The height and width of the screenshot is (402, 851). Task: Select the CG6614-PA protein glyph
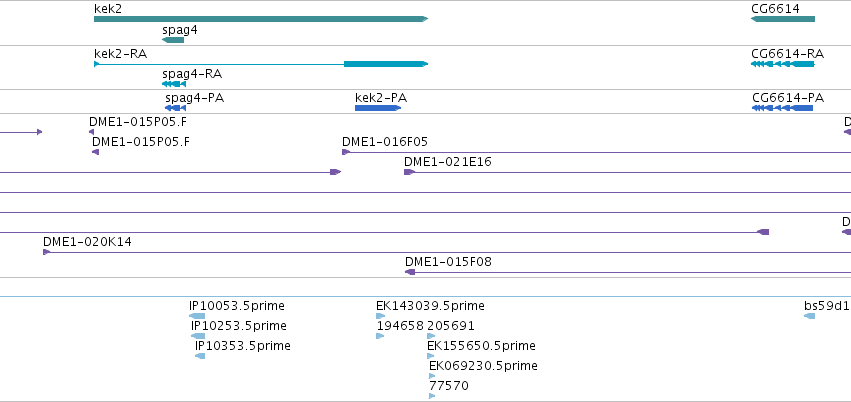tap(782, 108)
